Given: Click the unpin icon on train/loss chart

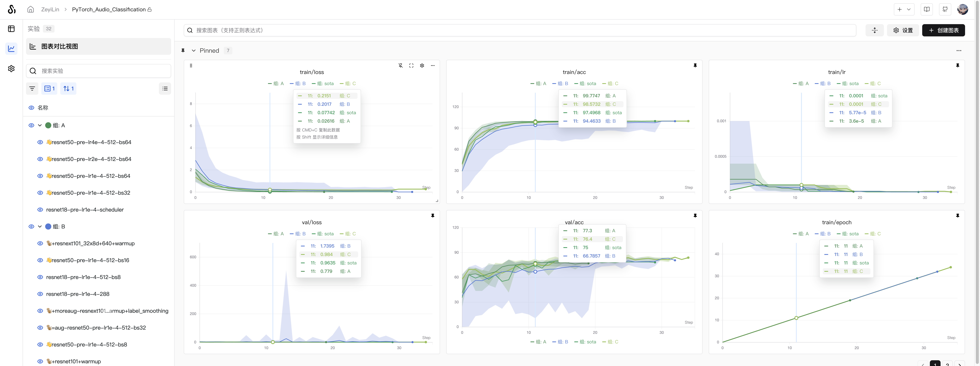Looking at the screenshot, I should click(x=401, y=66).
